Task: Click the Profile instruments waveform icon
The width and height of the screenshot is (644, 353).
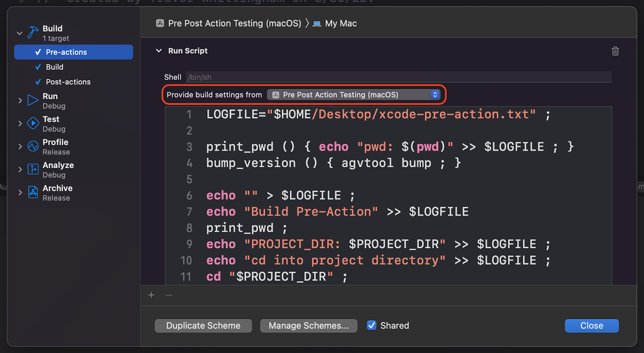Action: click(x=33, y=146)
